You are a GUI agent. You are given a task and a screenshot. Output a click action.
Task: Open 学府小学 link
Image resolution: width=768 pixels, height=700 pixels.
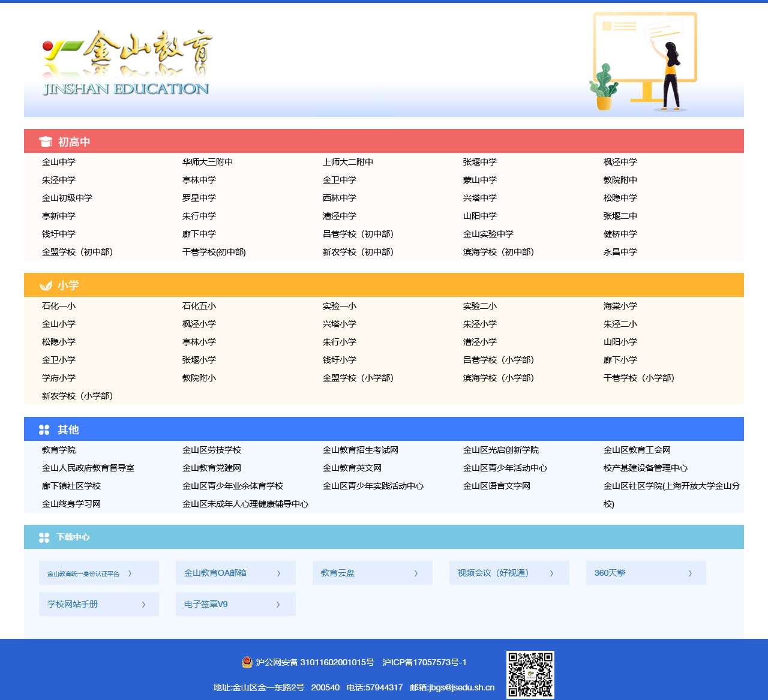click(x=59, y=378)
